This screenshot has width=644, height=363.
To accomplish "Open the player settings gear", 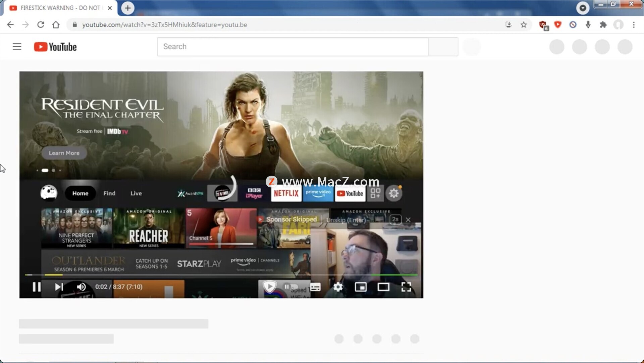I will 338,287.
